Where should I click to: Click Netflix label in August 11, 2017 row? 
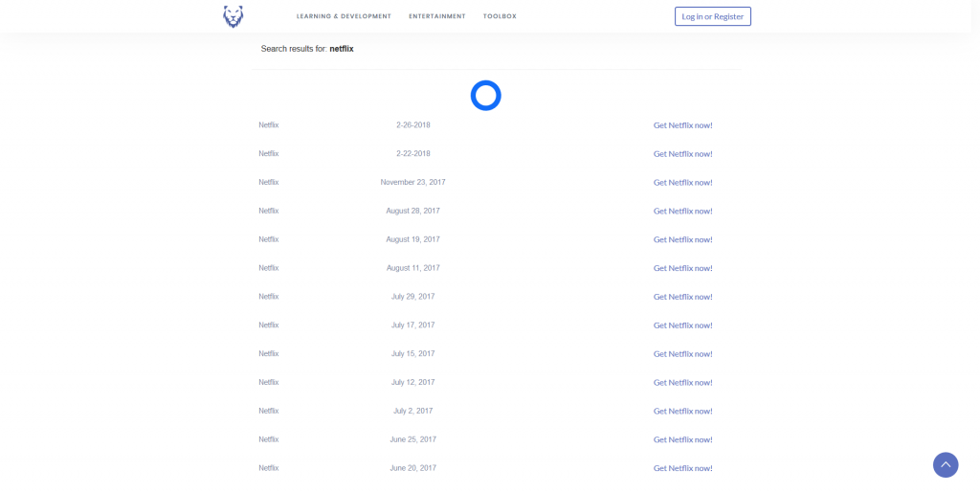coord(269,268)
